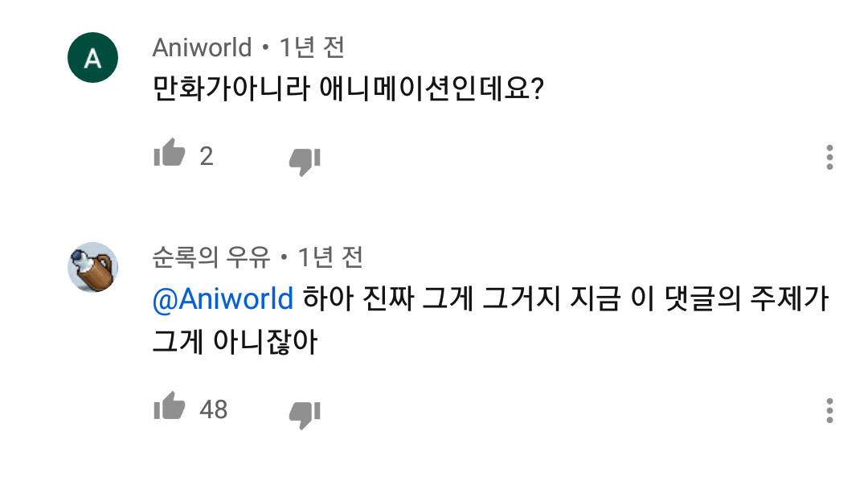This screenshot has width=868, height=485.
Task: Visit the Aniworld channel via the username
Action: 202,47
